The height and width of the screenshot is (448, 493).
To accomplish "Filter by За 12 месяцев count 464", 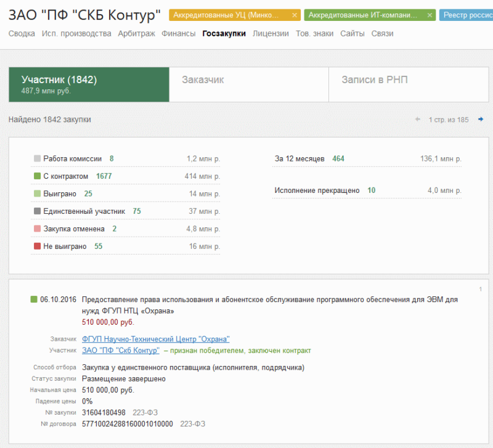I will 338,158.
